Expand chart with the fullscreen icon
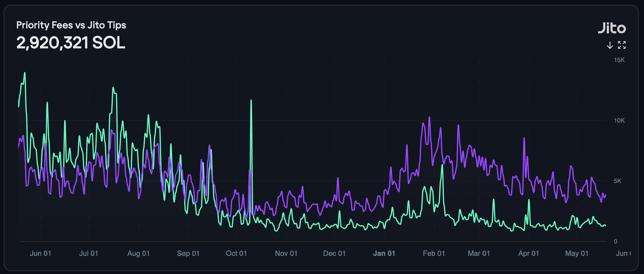This screenshot has width=644, height=274. pyautogui.click(x=622, y=45)
